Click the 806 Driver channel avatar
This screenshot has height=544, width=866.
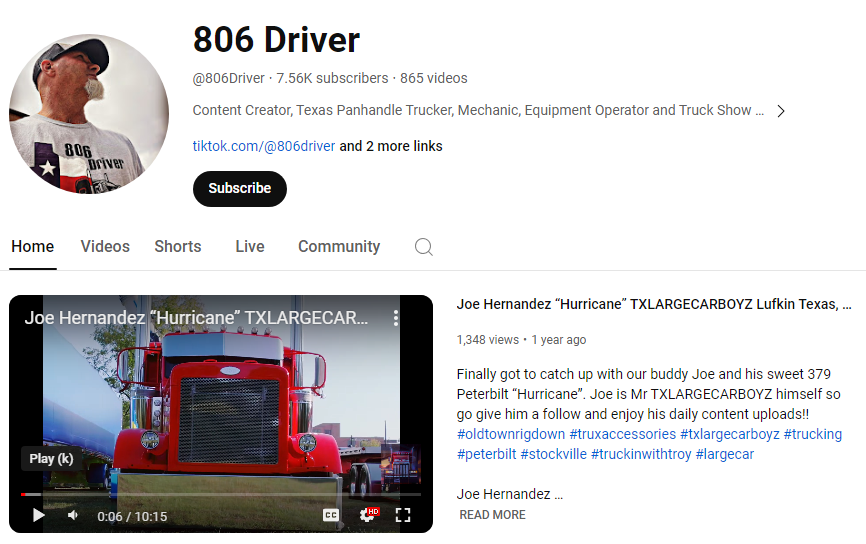[89, 114]
